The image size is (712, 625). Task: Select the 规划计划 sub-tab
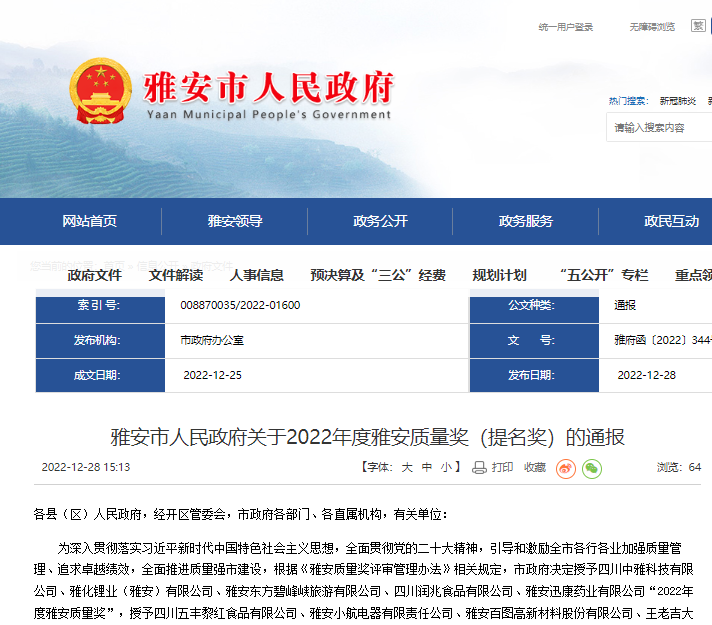pyautogui.click(x=499, y=275)
